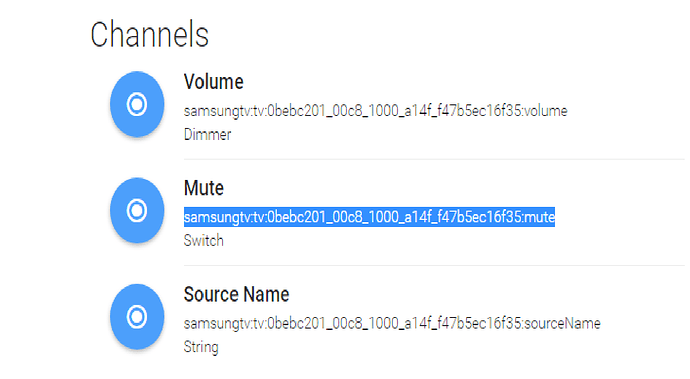Click empty area right of Volume row
The image size is (690, 379).
pyautogui.click(x=629, y=108)
